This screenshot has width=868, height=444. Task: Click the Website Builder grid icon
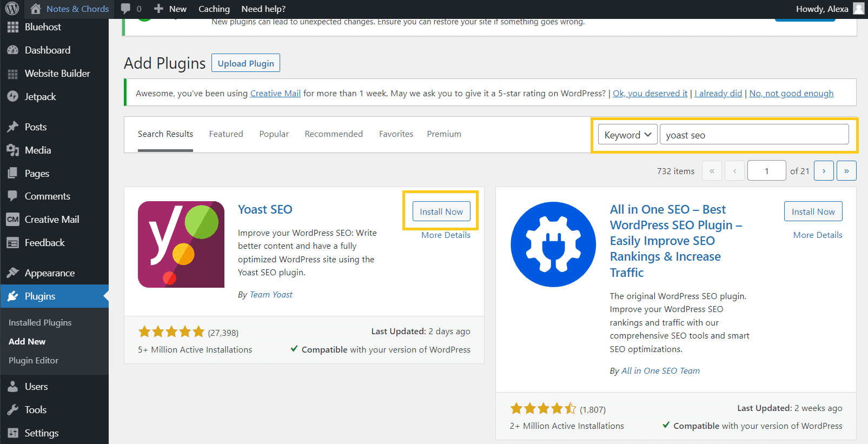(x=13, y=74)
